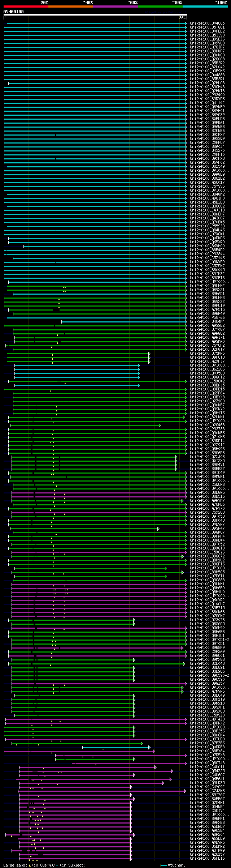Screen dimensions: 231x868
Task: Open hit UniRef100_B2L042
Action: [x=207, y=67]
